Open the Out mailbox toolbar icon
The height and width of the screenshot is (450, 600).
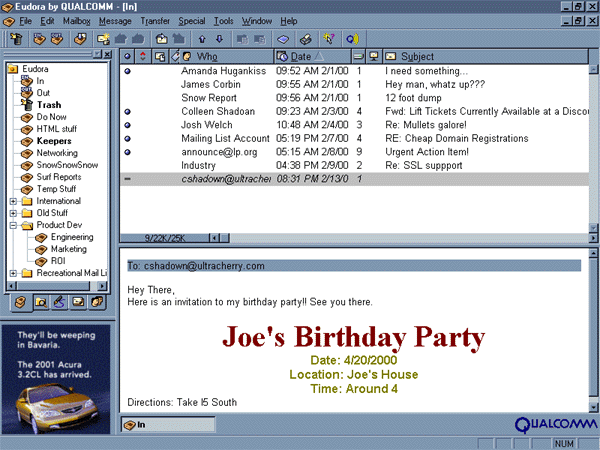pyautogui.click(x=57, y=39)
